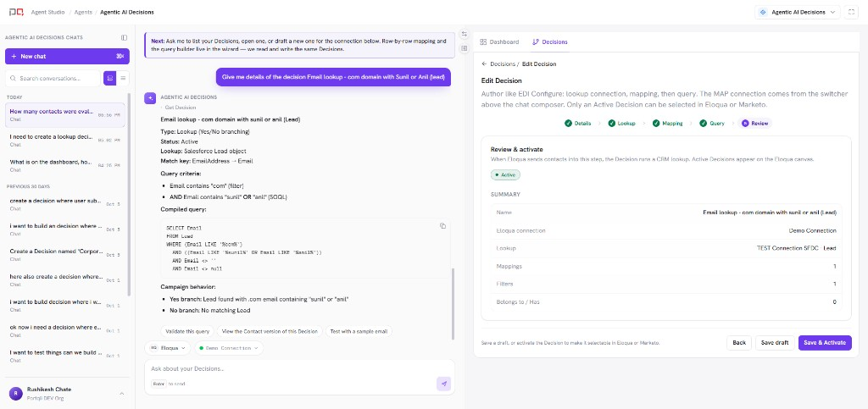Image resolution: width=868 pixels, height=409 pixels.
Task: Switch to the Decisions tab
Action: click(549, 42)
